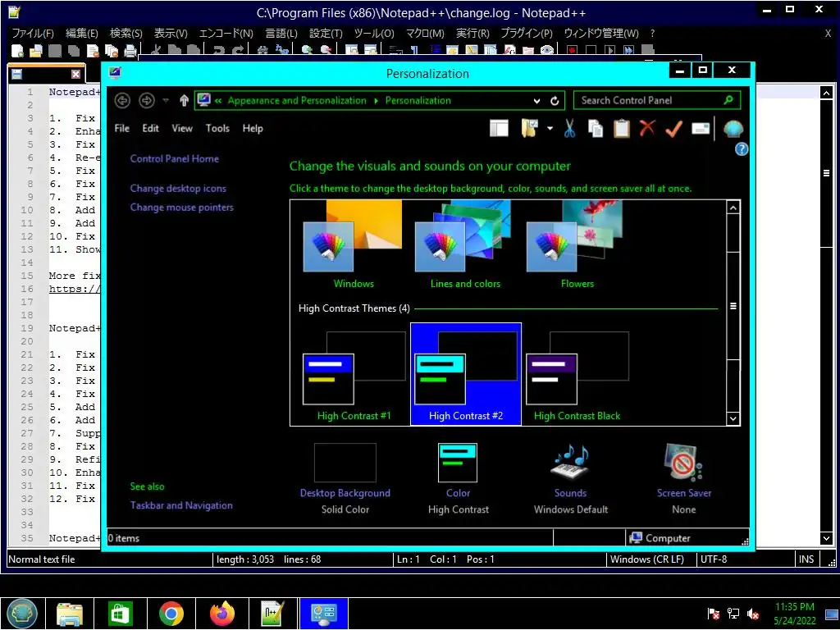Click Find binoculars icon in Notepad++ toolbar
Viewport: 840px width, 630px height.
(x=262, y=50)
